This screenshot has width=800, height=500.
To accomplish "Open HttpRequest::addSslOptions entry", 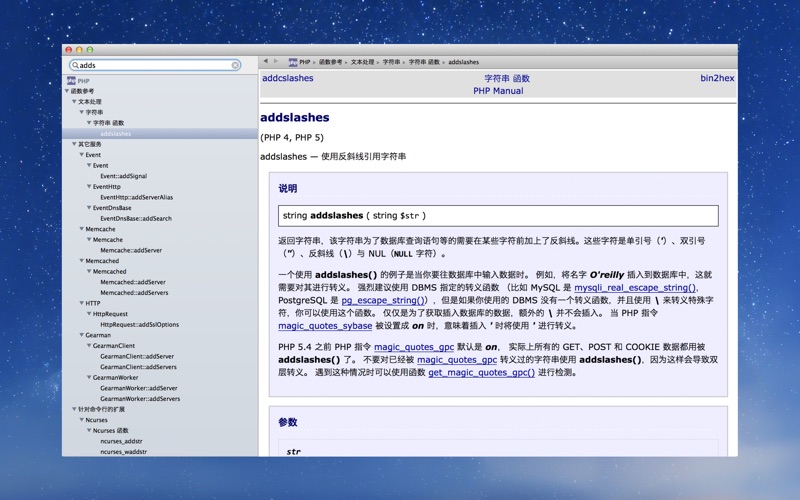I will point(139,324).
